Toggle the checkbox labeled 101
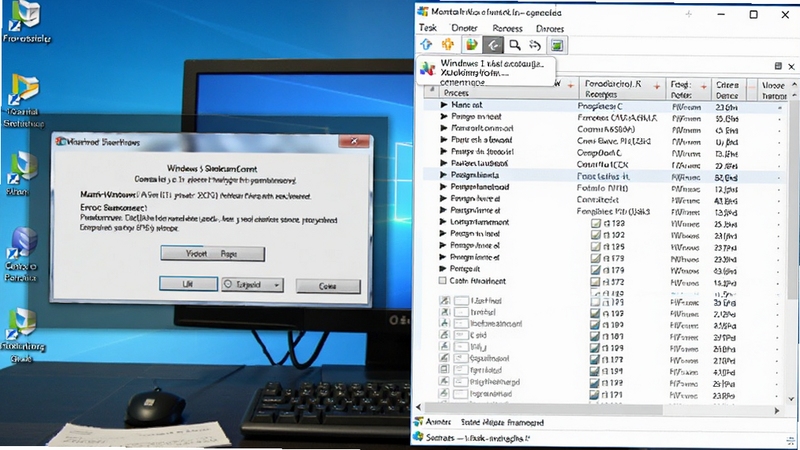Screen dimensions: 800x450 pyautogui.click(x=594, y=336)
